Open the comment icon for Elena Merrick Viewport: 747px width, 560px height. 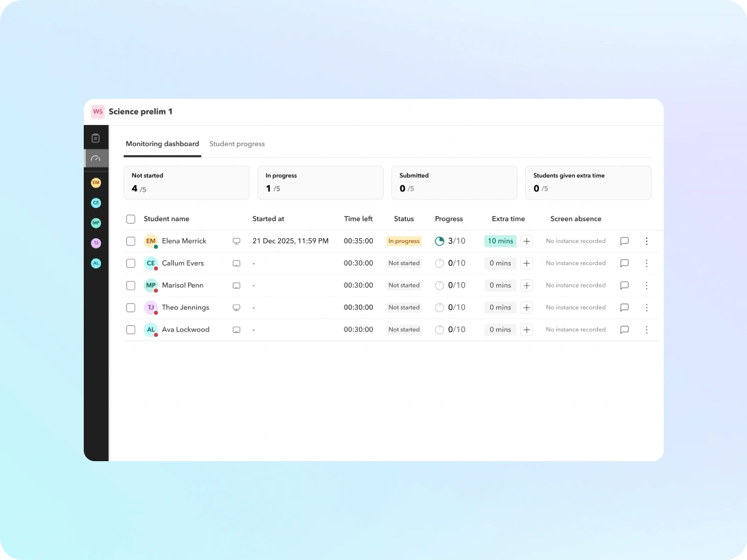(x=624, y=242)
